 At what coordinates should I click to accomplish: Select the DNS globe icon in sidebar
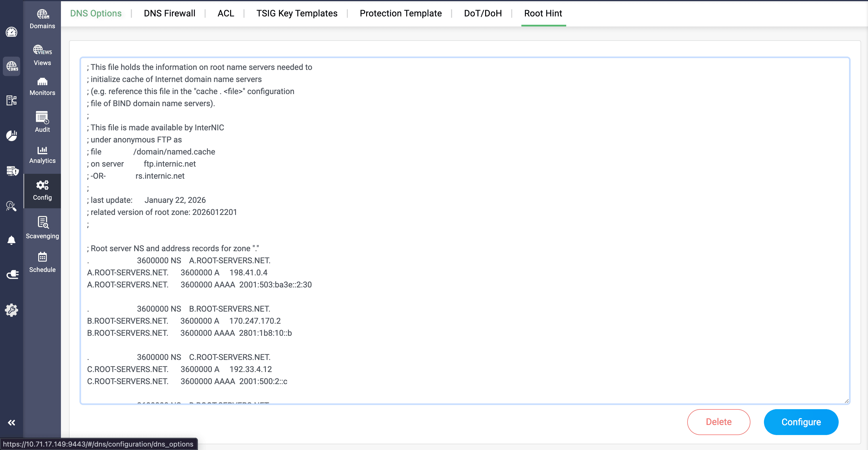click(11, 66)
